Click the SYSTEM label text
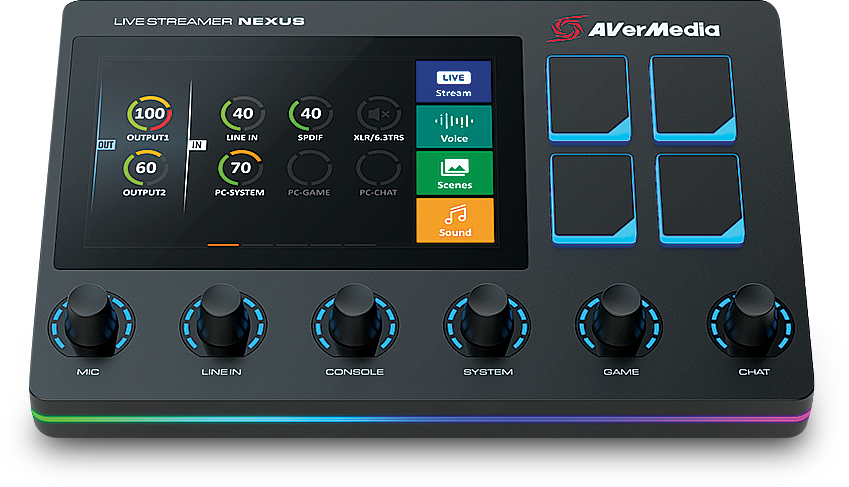 pos(488,372)
